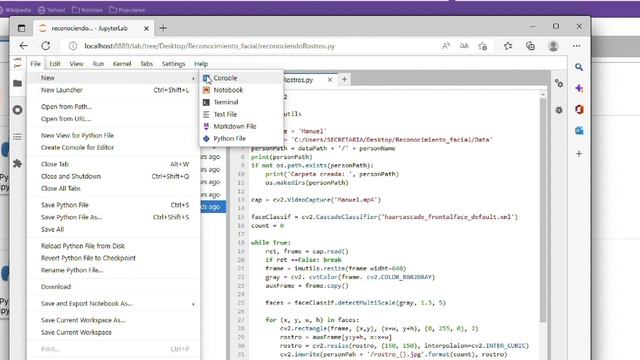Viewport: 640px width, 360px height.
Task: Open the extension manager puzzle icon
Action: (x=18, y=164)
